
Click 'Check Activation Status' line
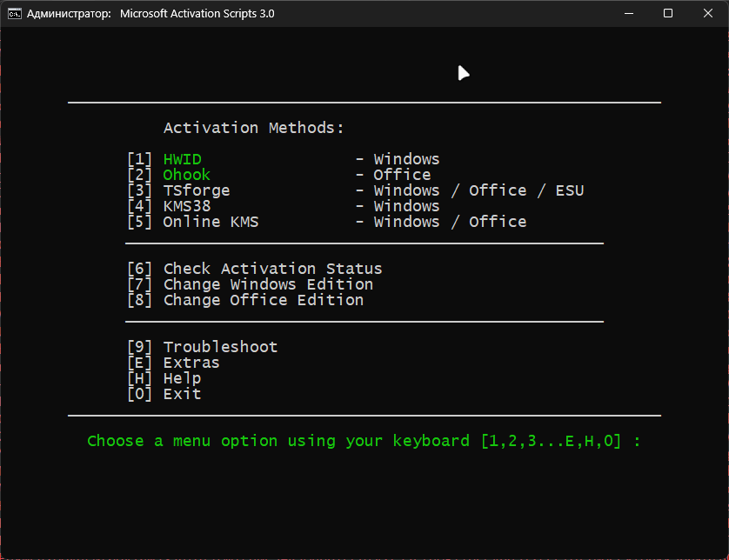(273, 269)
